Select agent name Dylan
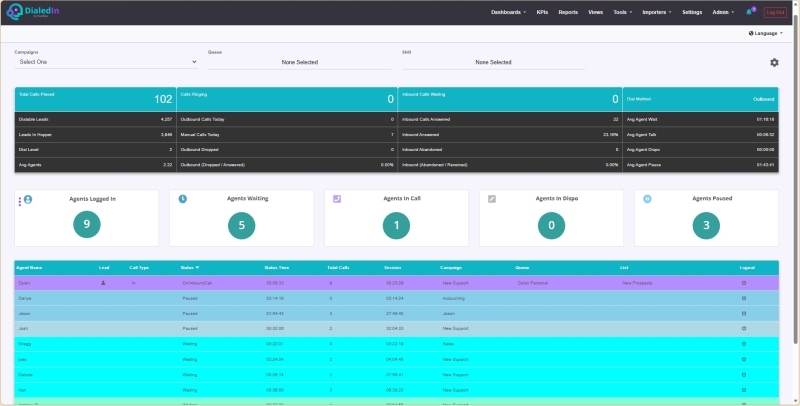The width and height of the screenshot is (800, 406). click(24, 283)
